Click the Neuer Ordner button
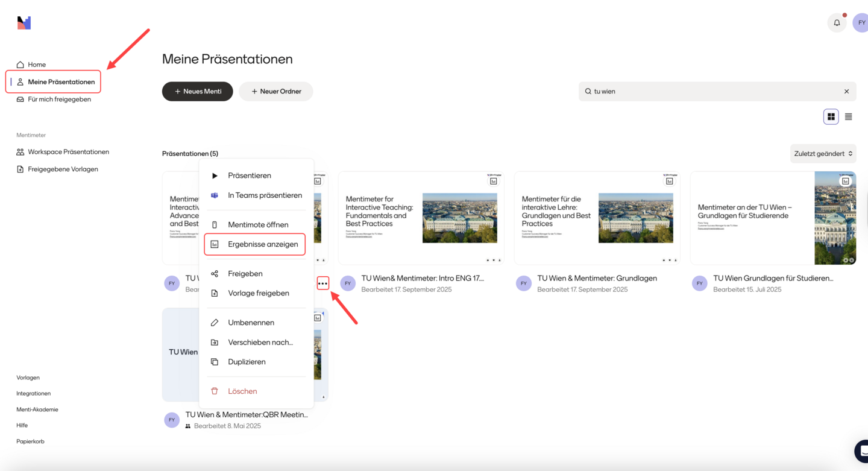868x471 pixels. [275, 92]
